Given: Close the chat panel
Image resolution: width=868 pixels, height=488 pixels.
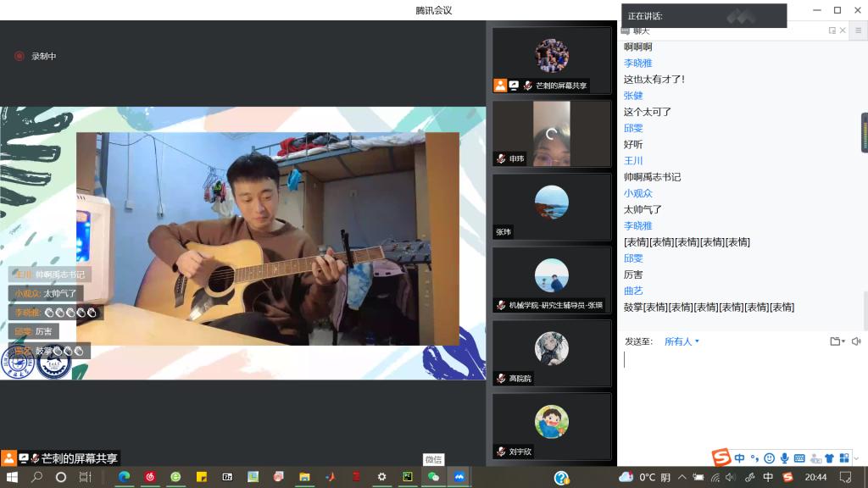Looking at the screenshot, I should (843, 30).
